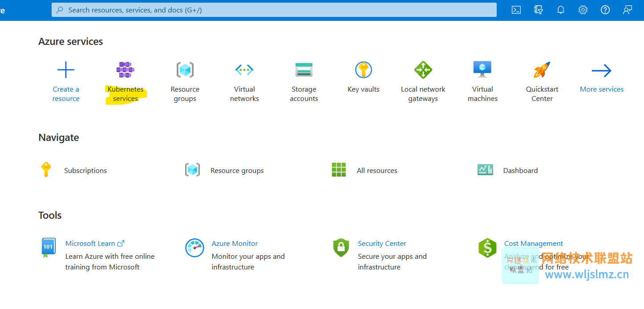The height and width of the screenshot is (309, 644).
Task: Show notifications via the bell icon
Action: pos(561,10)
